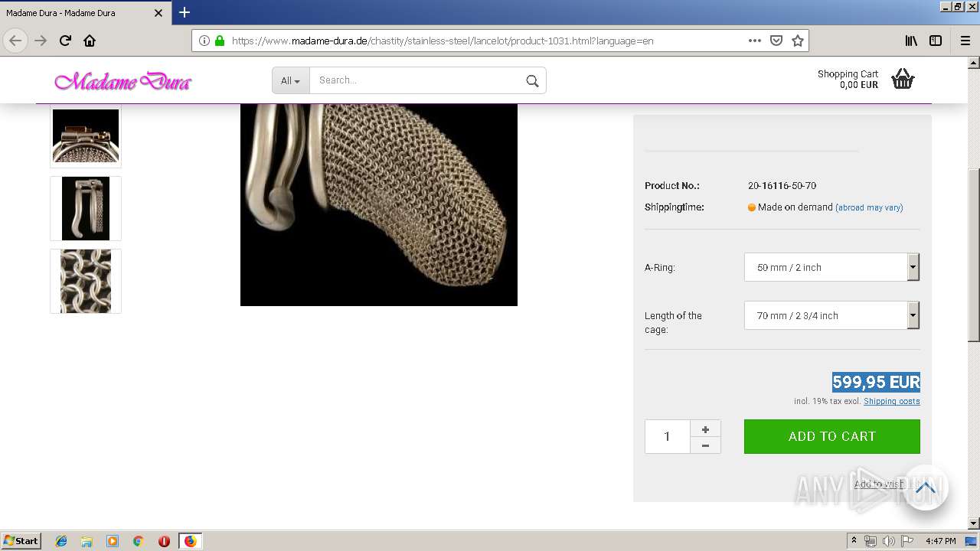Click the main product image

coord(379,204)
